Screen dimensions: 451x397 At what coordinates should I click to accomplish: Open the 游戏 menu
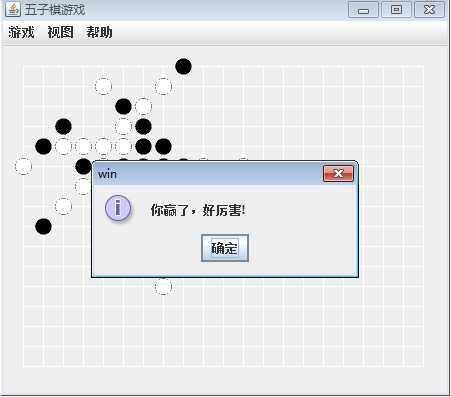point(21,32)
